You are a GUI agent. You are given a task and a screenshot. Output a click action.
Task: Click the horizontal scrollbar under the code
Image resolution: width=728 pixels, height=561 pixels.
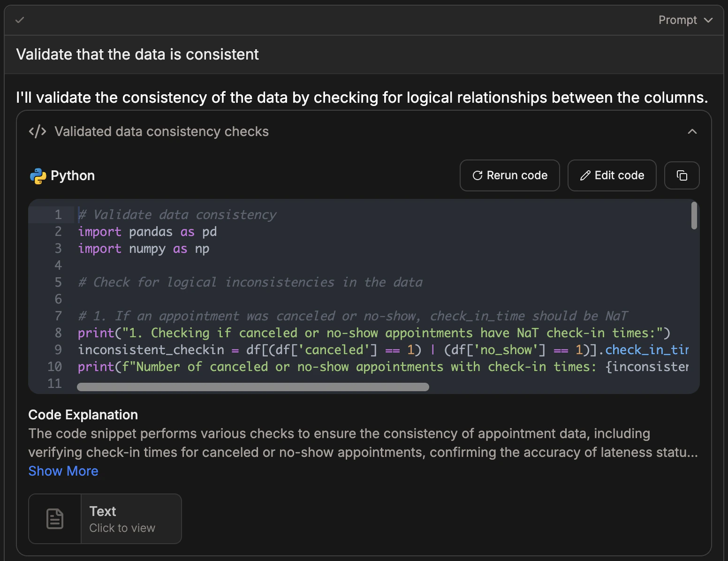click(253, 387)
